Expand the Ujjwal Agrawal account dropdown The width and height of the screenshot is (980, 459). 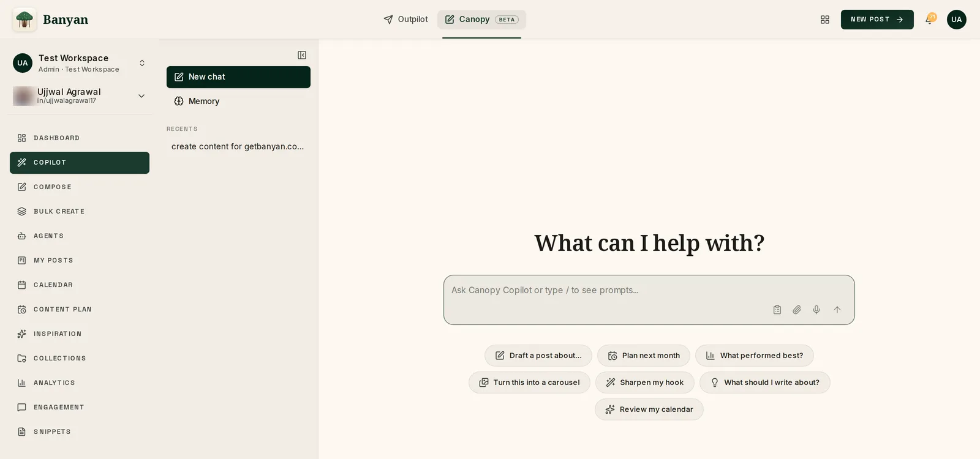141,96
